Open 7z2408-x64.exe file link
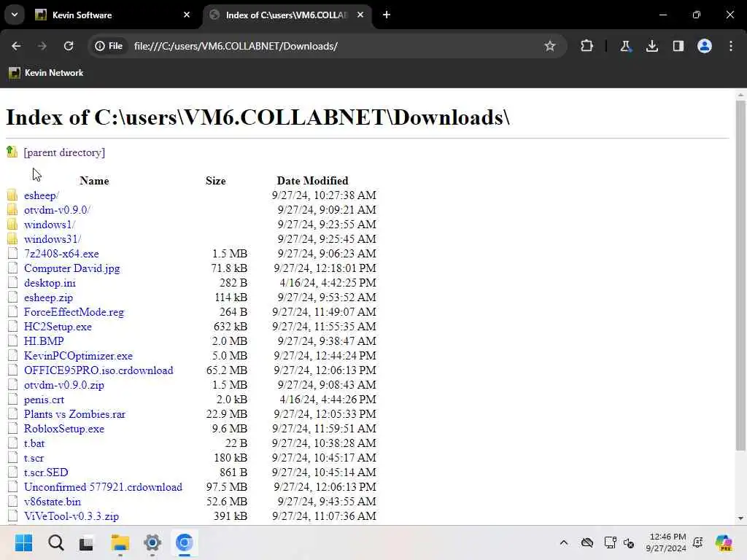Viewport: 747px width, 560px height. coord(61,254)
